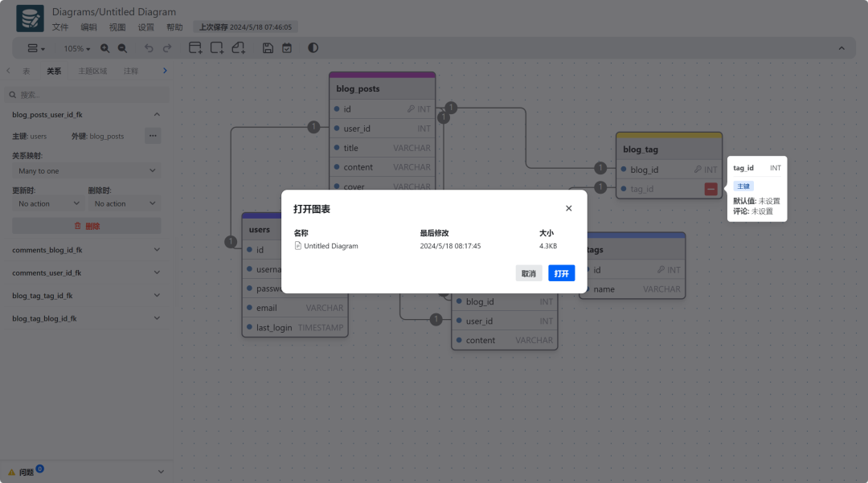
Task: Expand the blog_tag_tag_id_fk relationship
Action: click(86, 296)
